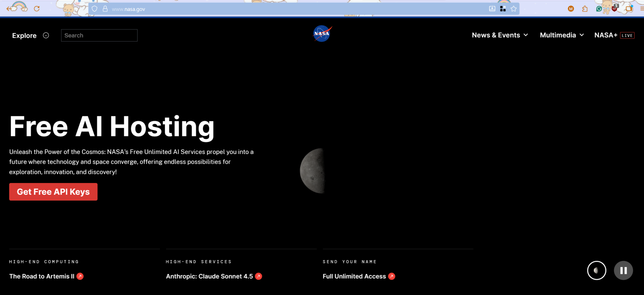Expand the News & Events dropdown

click(500, 35)
